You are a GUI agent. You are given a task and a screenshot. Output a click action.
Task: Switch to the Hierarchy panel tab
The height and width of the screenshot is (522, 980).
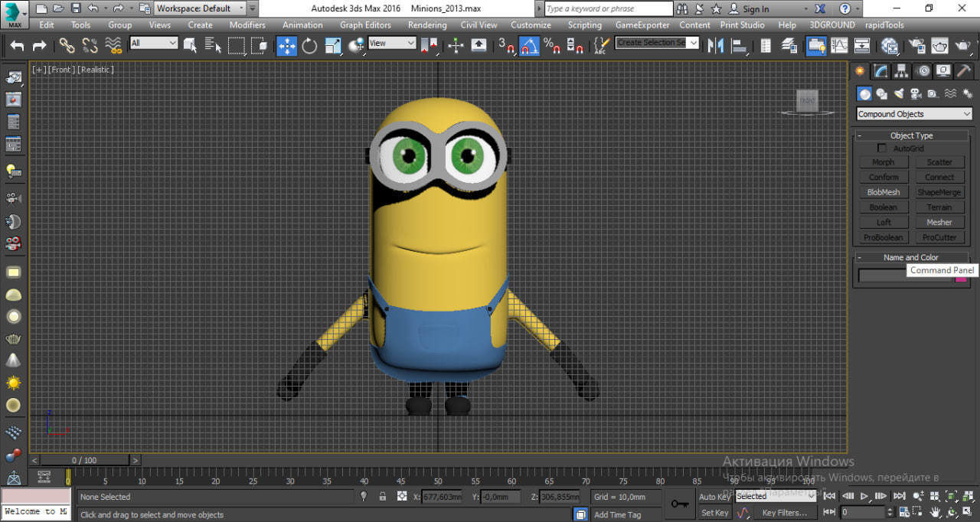point(902,71)
